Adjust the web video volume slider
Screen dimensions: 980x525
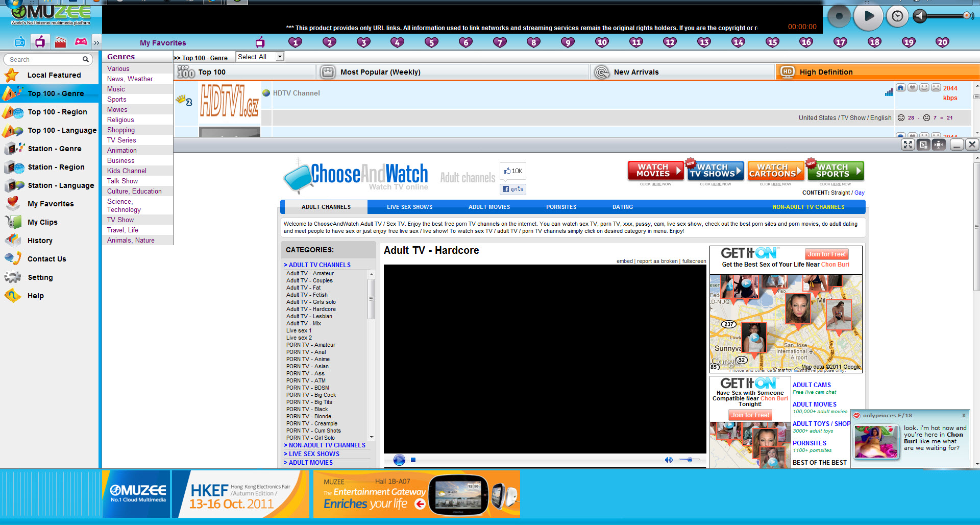coord(689,460)
